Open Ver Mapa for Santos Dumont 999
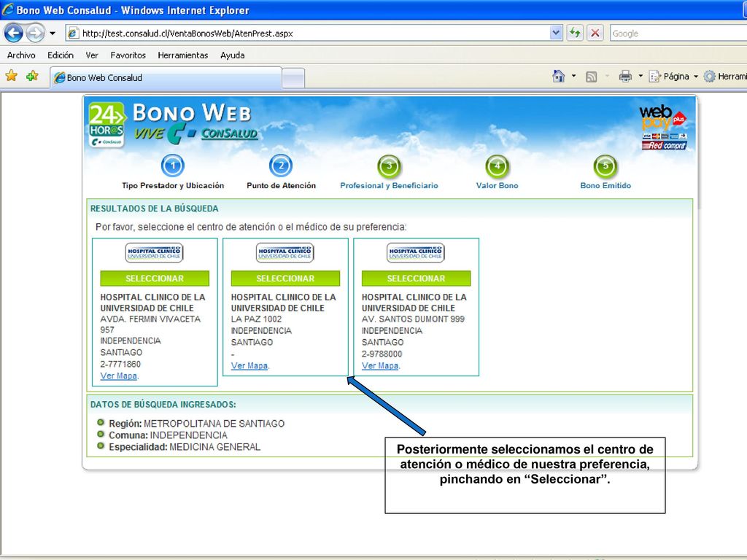The image size is (747, 560). [380, 366]
